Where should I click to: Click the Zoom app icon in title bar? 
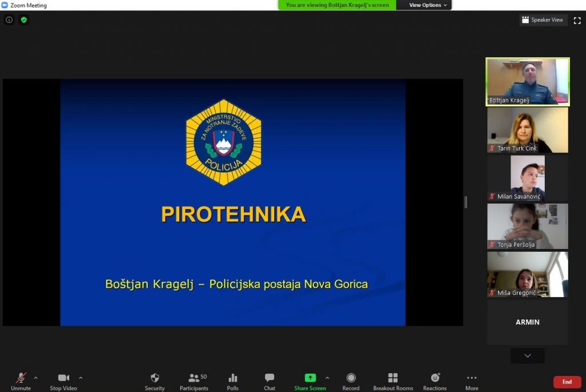click(x=5, y=5)
